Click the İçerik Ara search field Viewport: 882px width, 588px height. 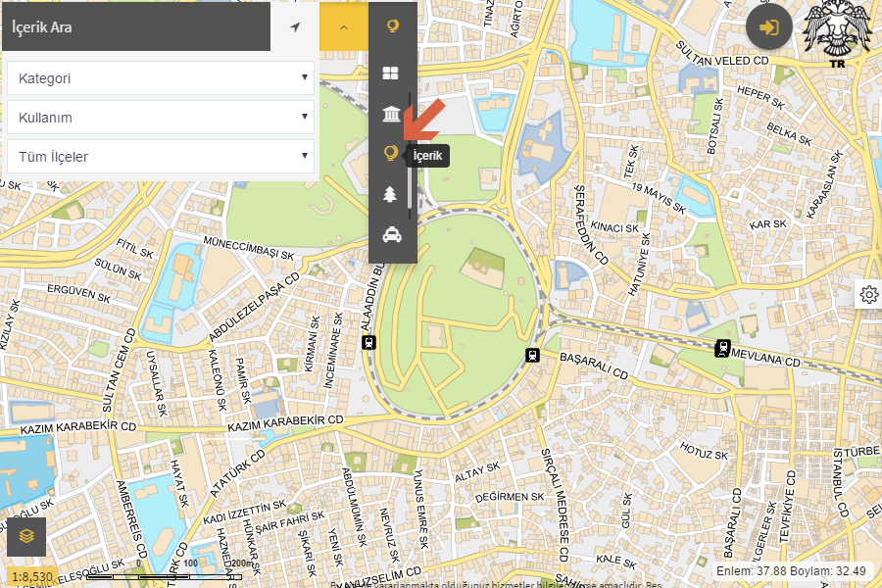(x=135, y=27)
